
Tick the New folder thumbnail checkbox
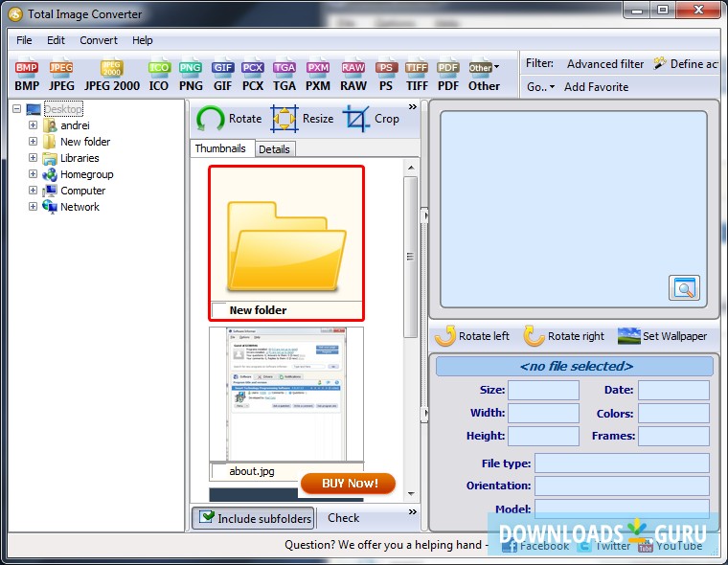[218, 310]
